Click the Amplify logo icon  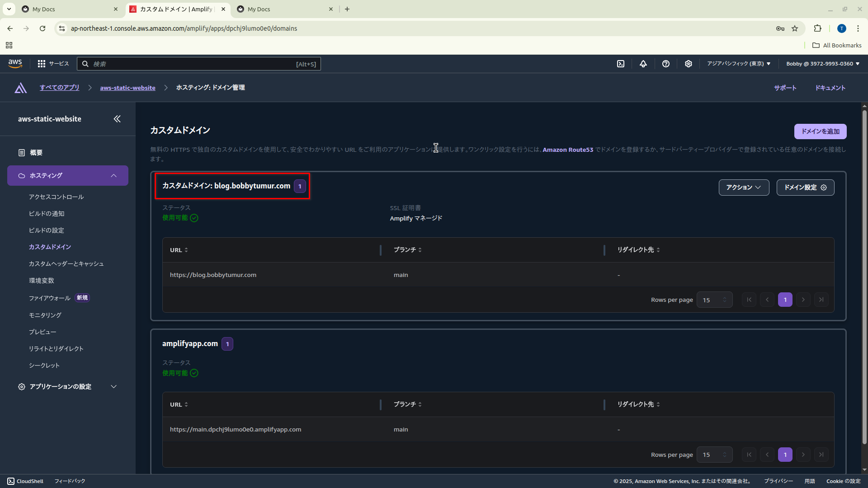[x=20, y=88]
